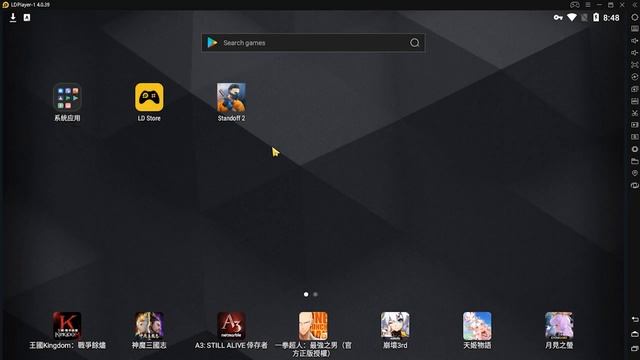The width and height of the screenshot is (640, 360).
Task: Click the magnifier search icon
Action: [415, 42]
